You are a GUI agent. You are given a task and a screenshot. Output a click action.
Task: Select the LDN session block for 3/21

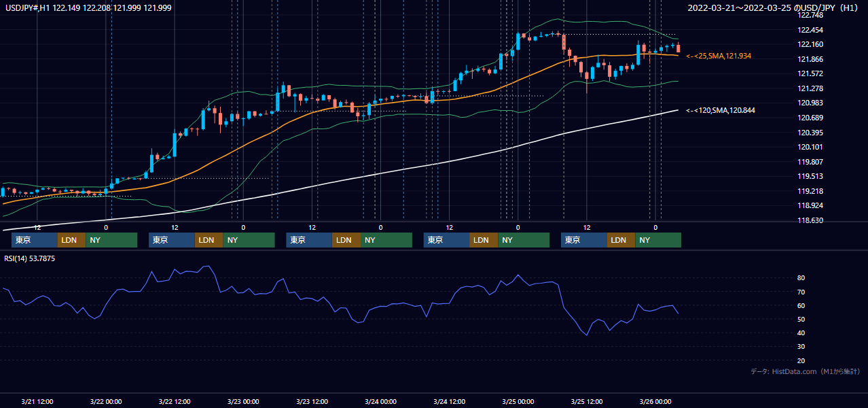click(71, 240)
